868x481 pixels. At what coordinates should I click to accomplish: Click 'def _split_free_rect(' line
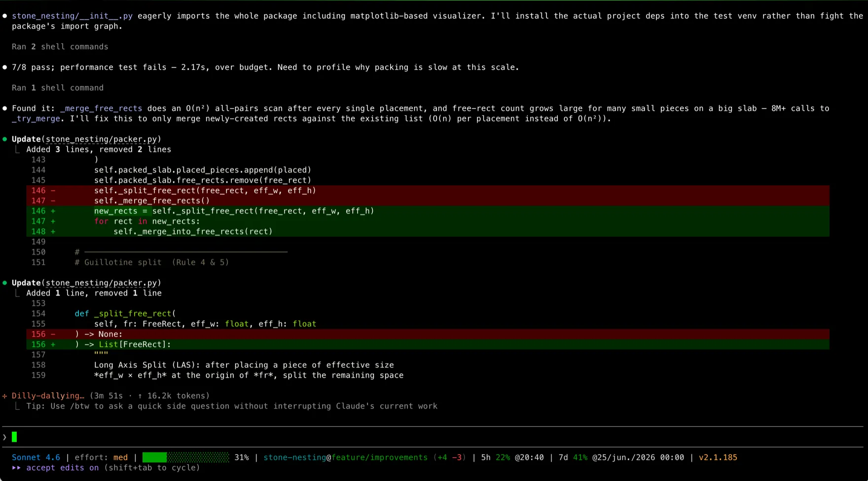click(x=125, y=313)
